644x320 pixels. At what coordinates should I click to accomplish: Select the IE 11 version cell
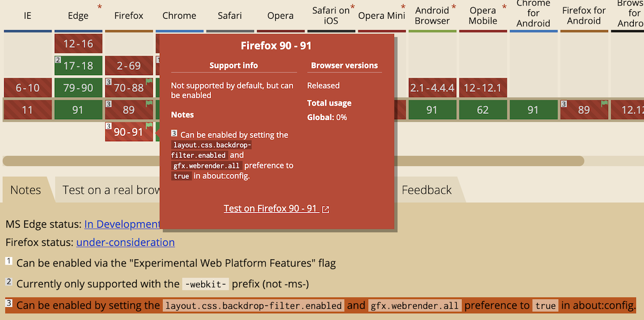27,109
